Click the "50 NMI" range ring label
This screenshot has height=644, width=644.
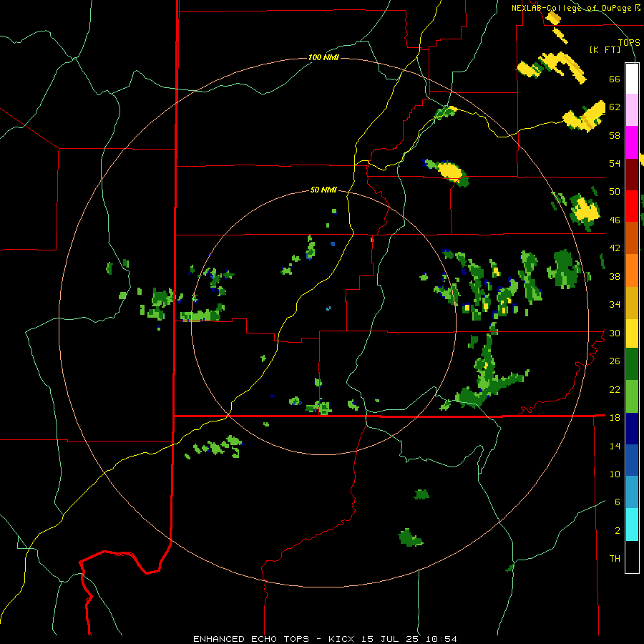[x=323, y=190]
